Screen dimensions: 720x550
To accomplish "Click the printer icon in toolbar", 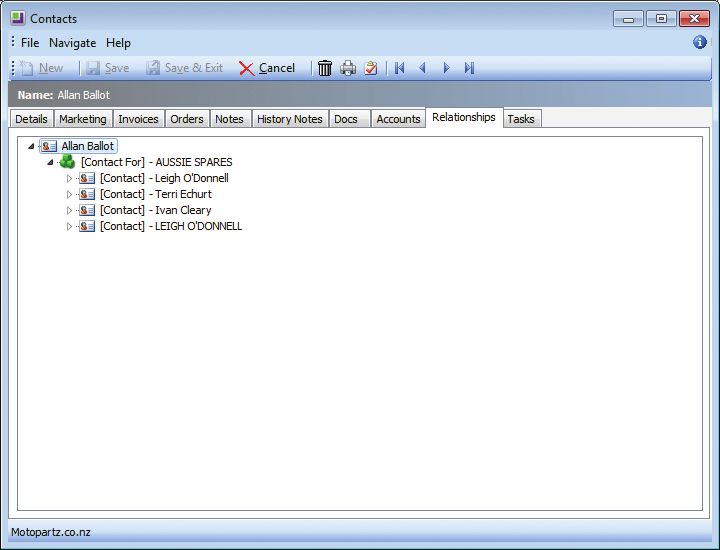I will (348, 68).
